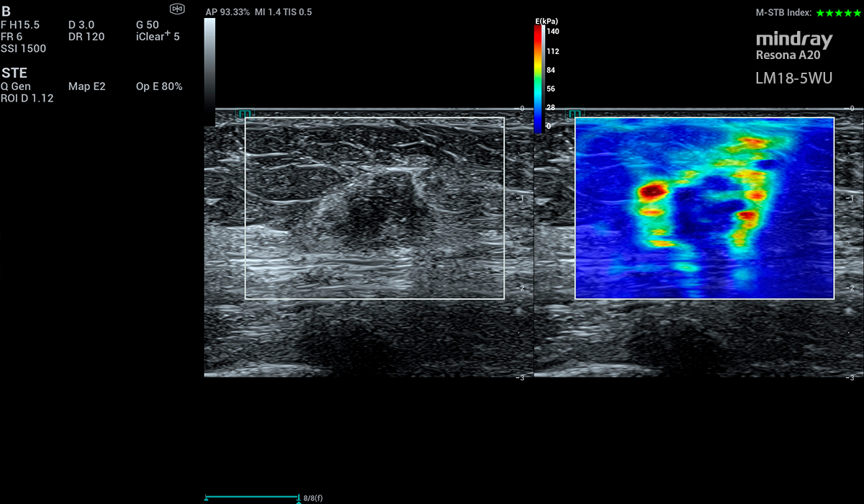Click the E(kPa) elasticity color scale

(x=539, y=79)
